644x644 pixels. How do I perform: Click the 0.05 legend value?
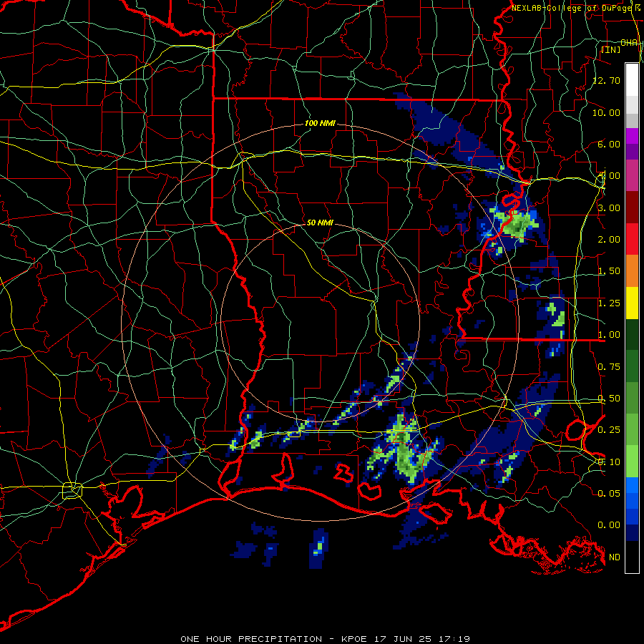609,493
